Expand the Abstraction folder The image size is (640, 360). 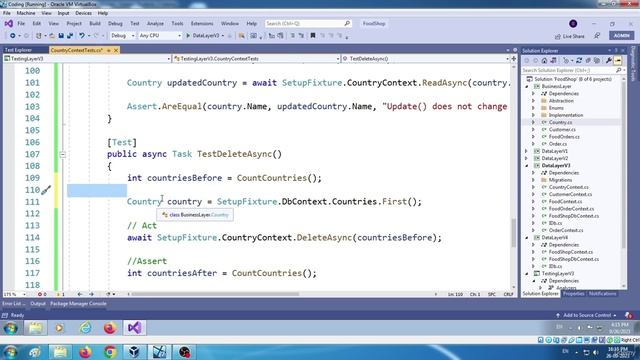pos(533,101)
